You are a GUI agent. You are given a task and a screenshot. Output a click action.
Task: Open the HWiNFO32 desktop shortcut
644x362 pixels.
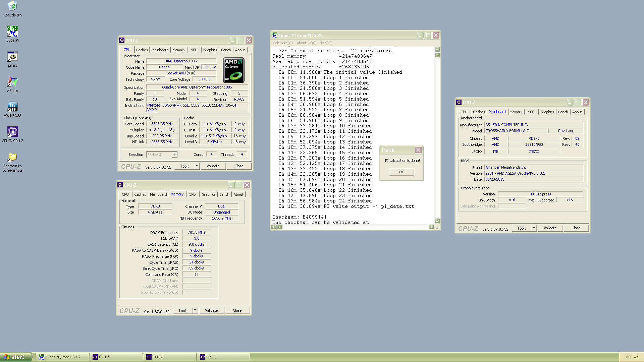pyautogui.click(x=12, y=109)
